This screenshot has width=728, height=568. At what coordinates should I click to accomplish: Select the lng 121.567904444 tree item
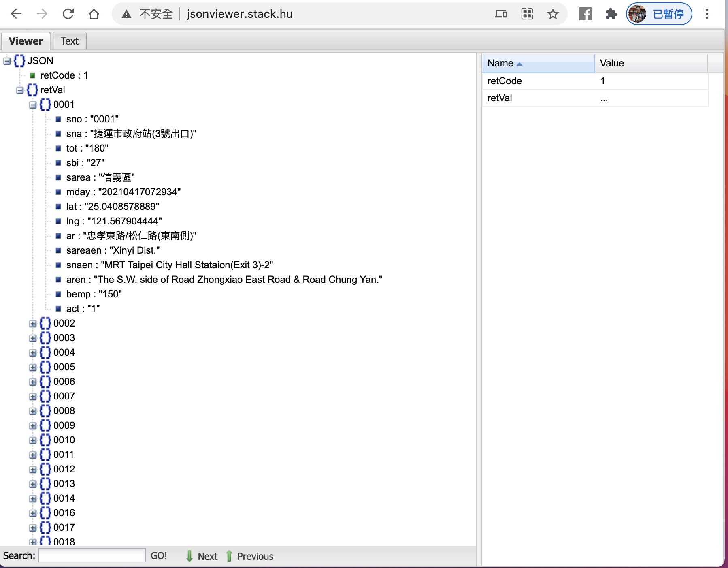114,221
